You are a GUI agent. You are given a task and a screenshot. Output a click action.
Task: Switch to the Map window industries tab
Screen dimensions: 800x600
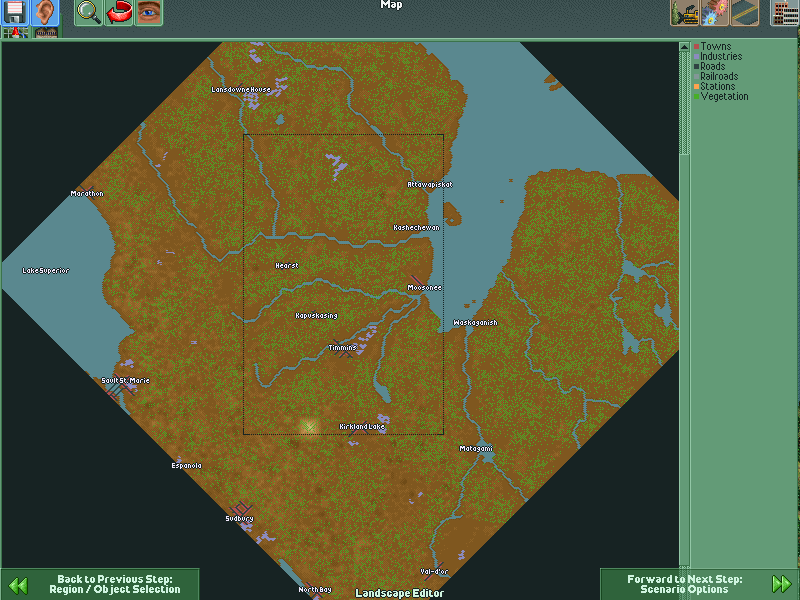tap(46, 33)
